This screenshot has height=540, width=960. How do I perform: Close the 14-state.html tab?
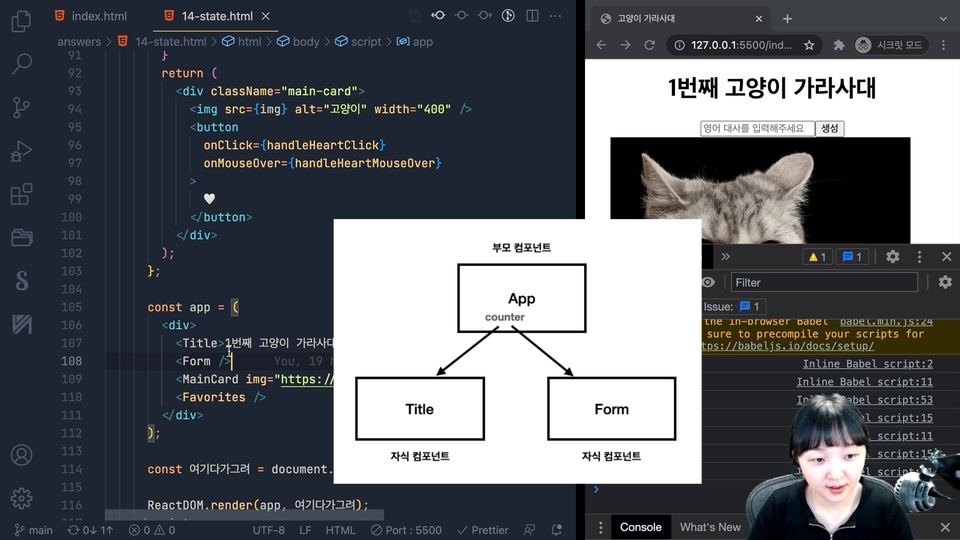point(266,17)
